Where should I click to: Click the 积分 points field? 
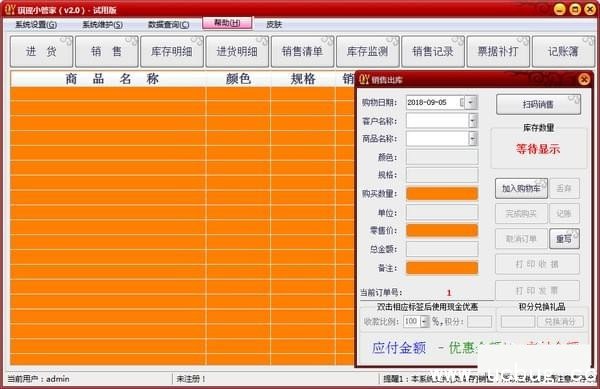(x=479, y=322)
